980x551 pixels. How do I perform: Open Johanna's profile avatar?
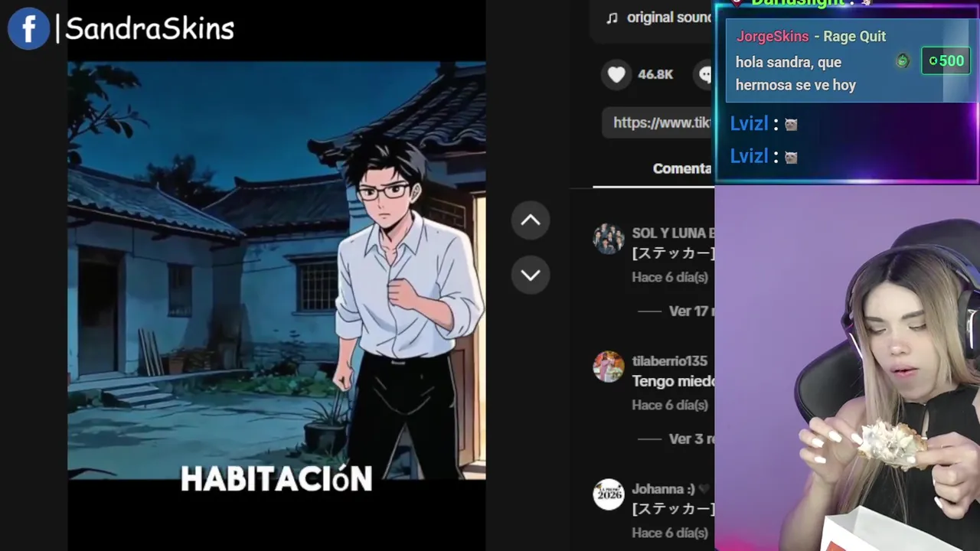609,494
